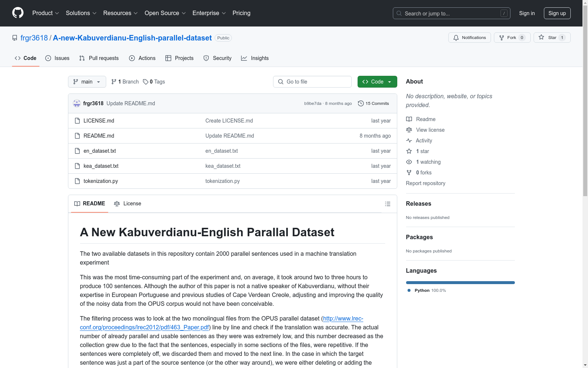Image resolution: width=588 pixels, height=368 pixels.
Task: Click the Fork count 0
Action: 522,38
